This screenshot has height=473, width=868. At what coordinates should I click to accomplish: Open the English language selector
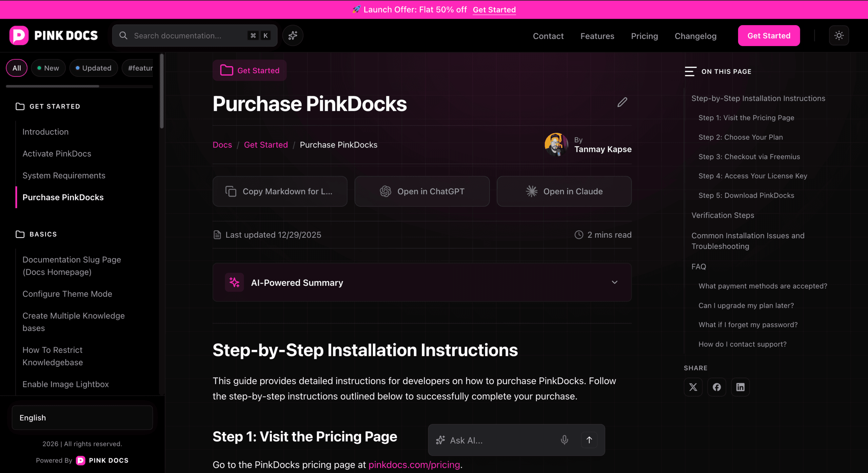pos(82,417)
